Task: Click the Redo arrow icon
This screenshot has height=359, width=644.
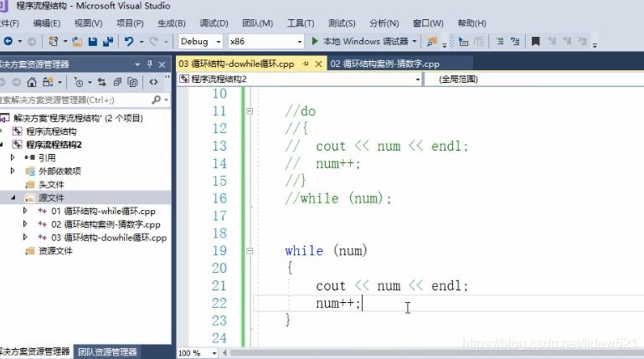Action: pyautogui.click(x=153, y=41)
